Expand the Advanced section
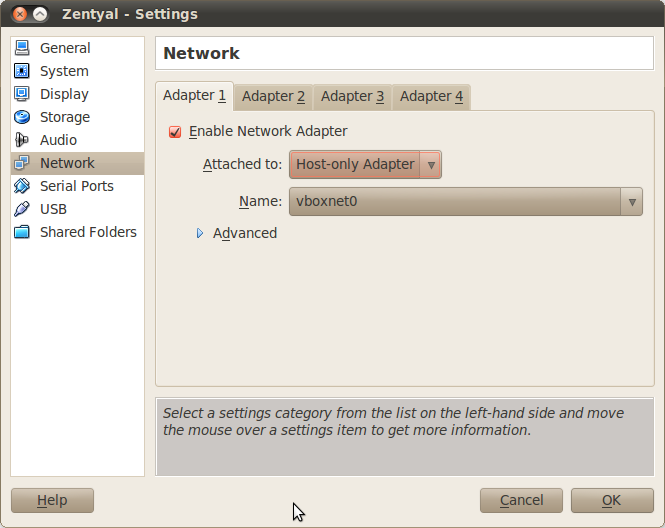The height and width of the screenshot is (528, 665). pos(200,233)
